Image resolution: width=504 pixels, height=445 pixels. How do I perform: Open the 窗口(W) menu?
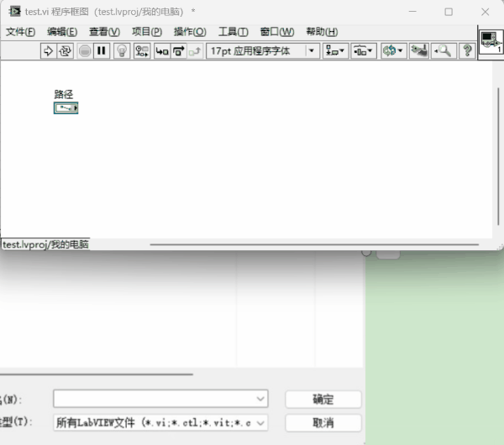(x=277, y=32)
